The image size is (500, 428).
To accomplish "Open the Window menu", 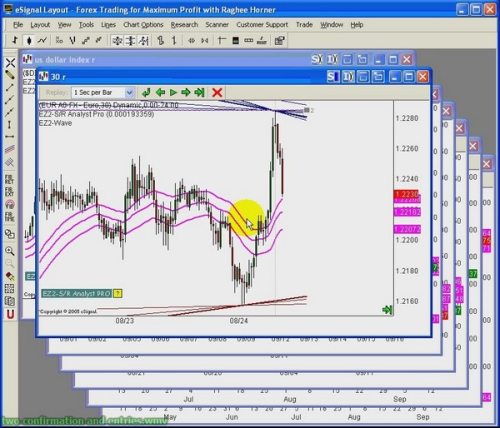I will (332, 25).
